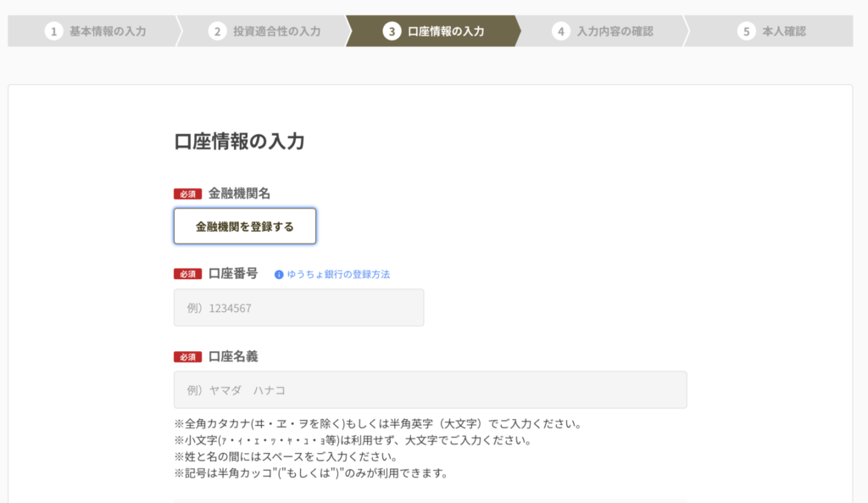
Task: Focus the 口座名義 name input field
Action: (430, 390)
